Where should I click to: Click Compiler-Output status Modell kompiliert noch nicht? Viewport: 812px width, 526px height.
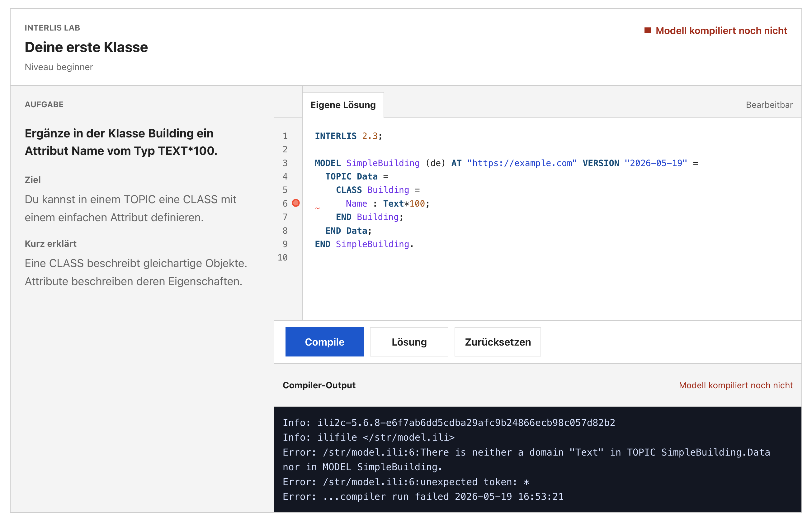(x=736, y=385)
